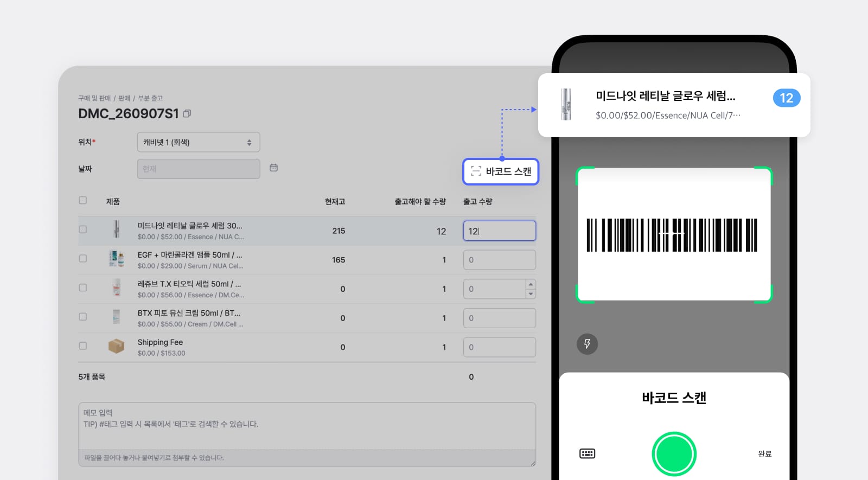This screenshot has width=868, height=480.
Task: Open 판매 breadcrumb link
Action: click(124, 98)
